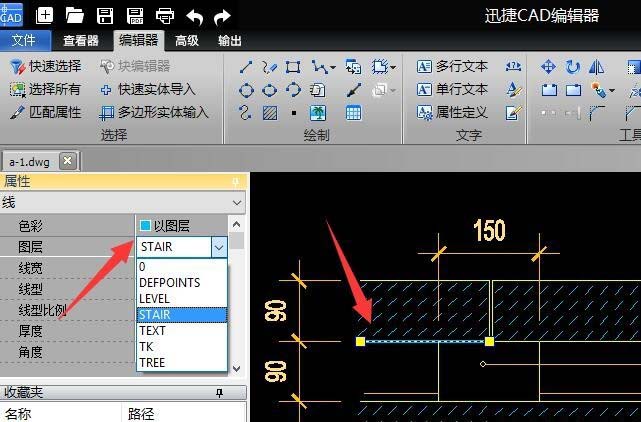Click 快速选择 button
641x422 pixels.
[46, 66]
